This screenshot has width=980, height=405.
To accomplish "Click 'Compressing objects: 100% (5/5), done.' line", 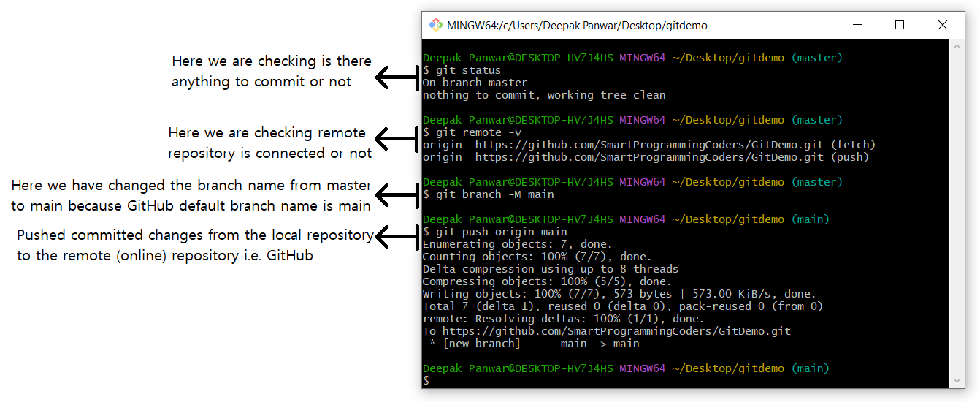I will tap(547, 281).
